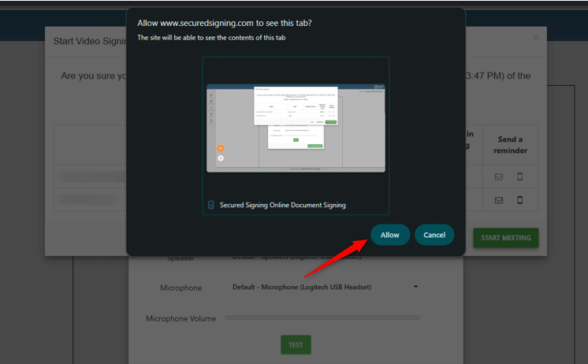Image resolution: width=588 pixels, height=364 pixels.
Task: Click Cancel in the tab sharing prompt
Action: pos(434,235)
